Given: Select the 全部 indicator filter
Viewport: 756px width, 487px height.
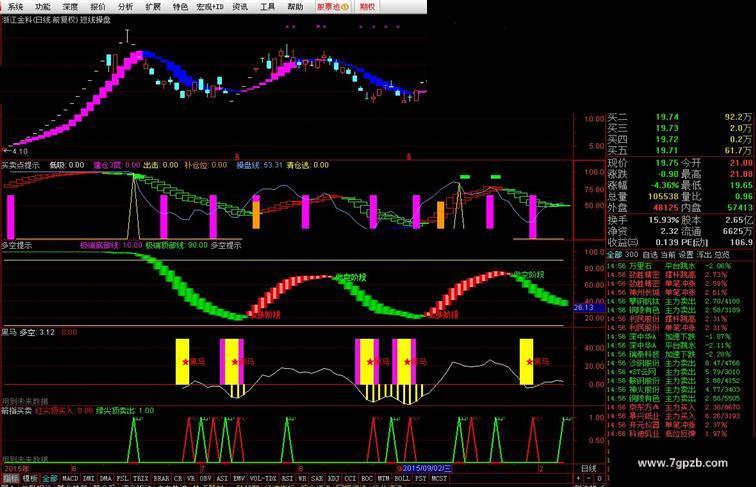Looking at the screenshot, I should click(50, 479).
